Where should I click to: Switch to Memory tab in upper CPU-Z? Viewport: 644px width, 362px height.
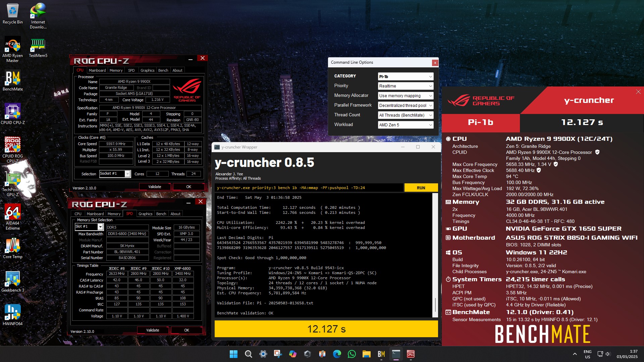[116, 70]
